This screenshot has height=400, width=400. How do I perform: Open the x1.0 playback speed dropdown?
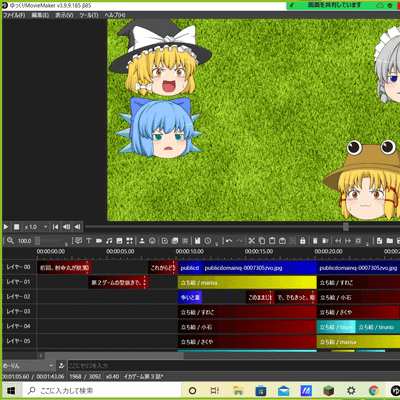[36, 227]
